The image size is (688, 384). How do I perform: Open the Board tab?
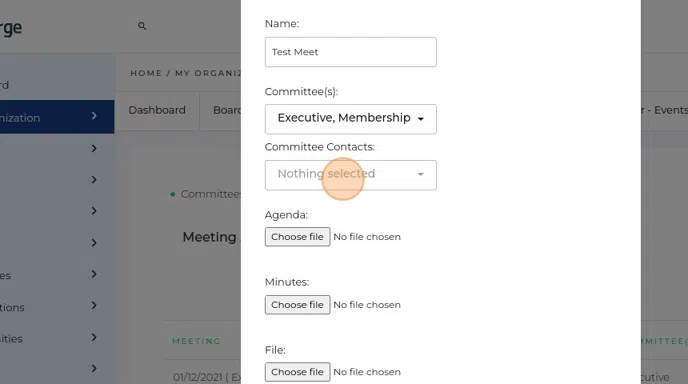(x=227, y=110)
